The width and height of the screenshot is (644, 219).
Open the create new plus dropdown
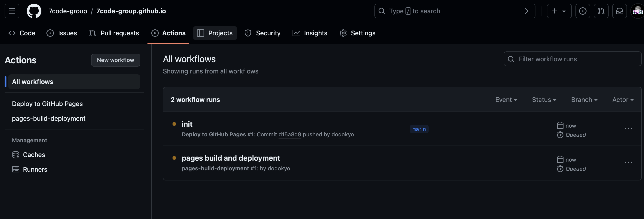pyautogui.click(x=559, y=11)
